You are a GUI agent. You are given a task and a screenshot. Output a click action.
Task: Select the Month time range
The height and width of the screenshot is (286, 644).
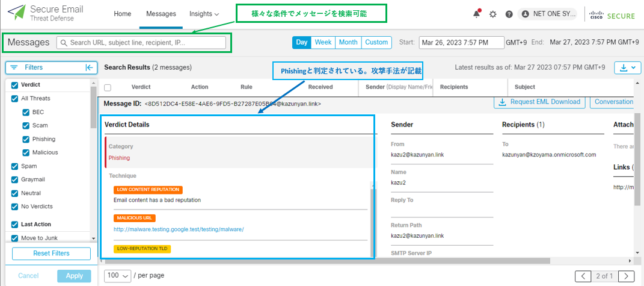click(x=348, y=42)
